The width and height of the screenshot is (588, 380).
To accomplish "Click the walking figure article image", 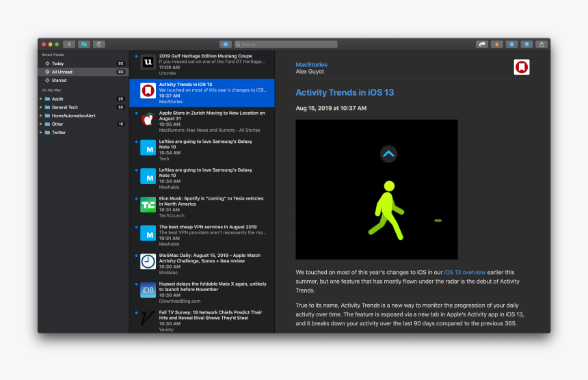I will point(377,189).
